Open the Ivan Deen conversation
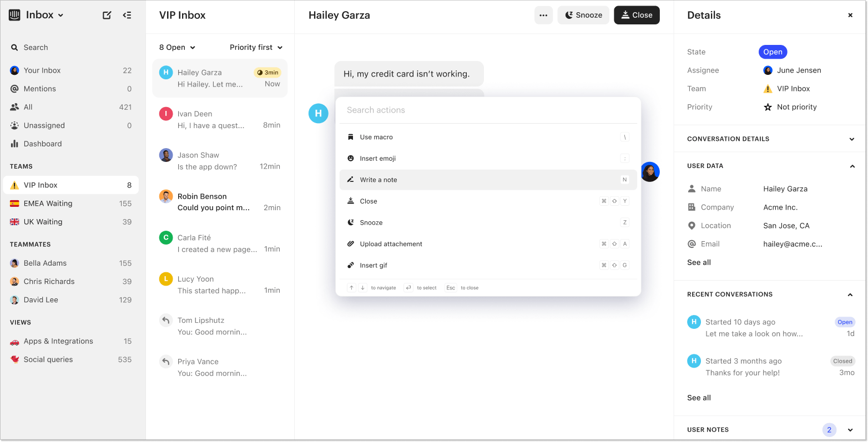The height and width of the screenshot is (442, 868). (220, 119)
